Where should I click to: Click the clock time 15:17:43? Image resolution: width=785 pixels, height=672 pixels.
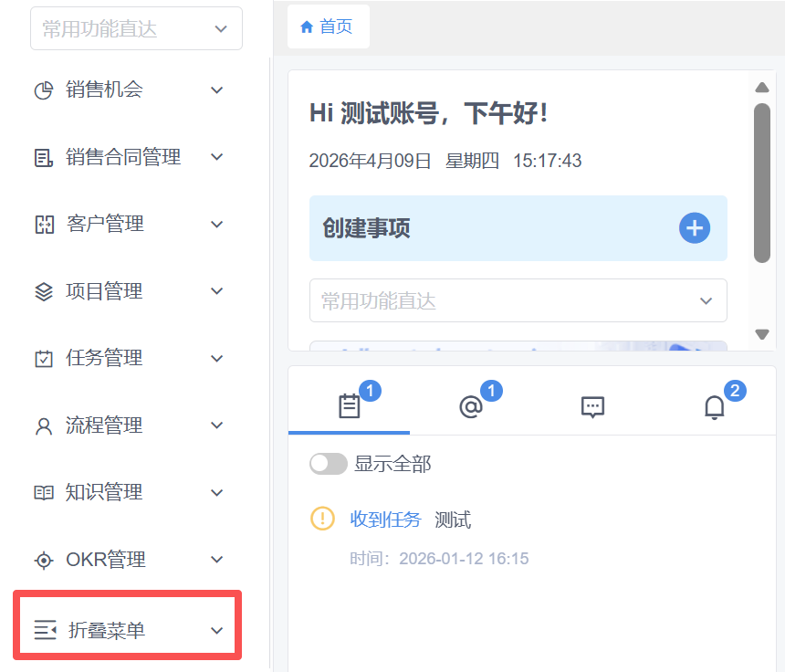(x=547, y=161)
